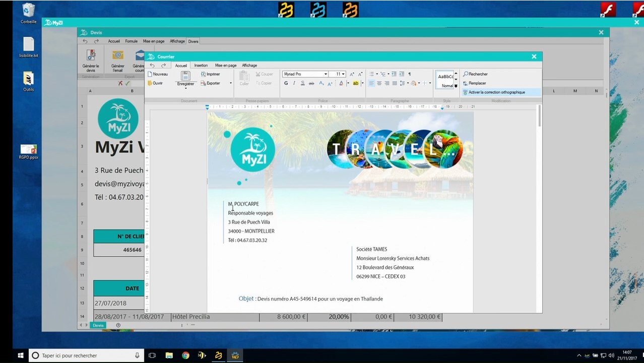644x363 pixels.
Task: Open the font color dropdown arrow
Action: click(348, 83)
